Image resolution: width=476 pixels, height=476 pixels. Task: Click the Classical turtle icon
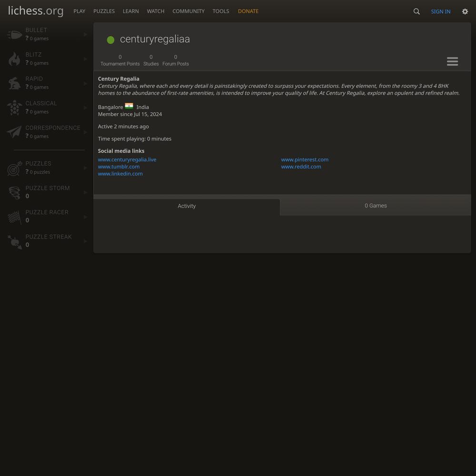click(x=14, y=108)
